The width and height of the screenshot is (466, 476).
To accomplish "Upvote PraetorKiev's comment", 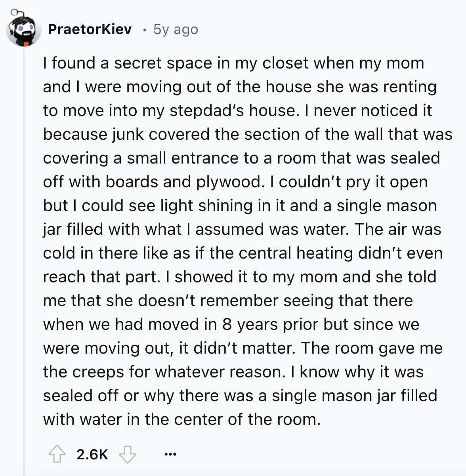I will 57,454.
